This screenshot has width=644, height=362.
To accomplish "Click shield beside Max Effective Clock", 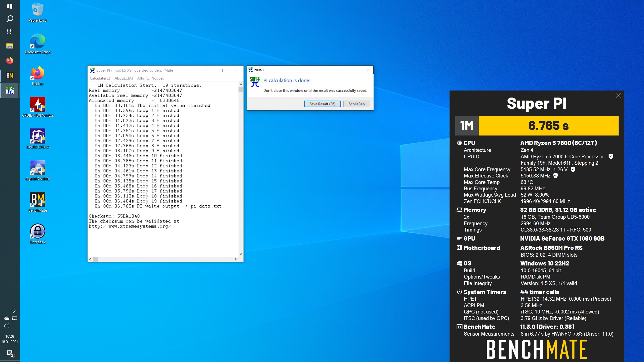I will (555, 175).
